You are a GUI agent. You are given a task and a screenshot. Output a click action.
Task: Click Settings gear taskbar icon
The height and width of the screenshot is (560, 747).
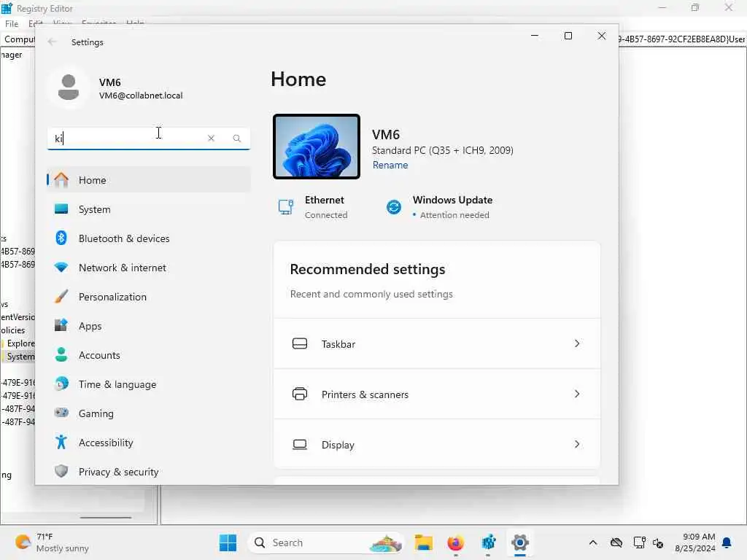coord(520,542)
